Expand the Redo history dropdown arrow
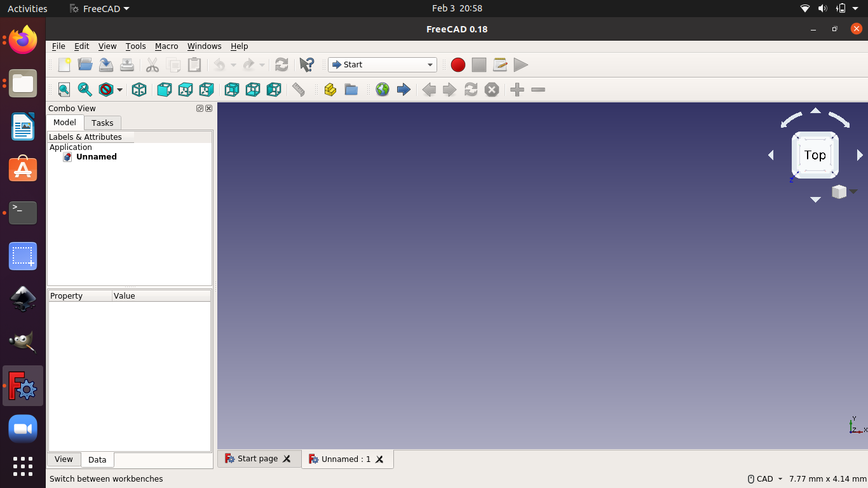Image resolution: width=868 pixels, height=488 pixels. coord(262,65)
